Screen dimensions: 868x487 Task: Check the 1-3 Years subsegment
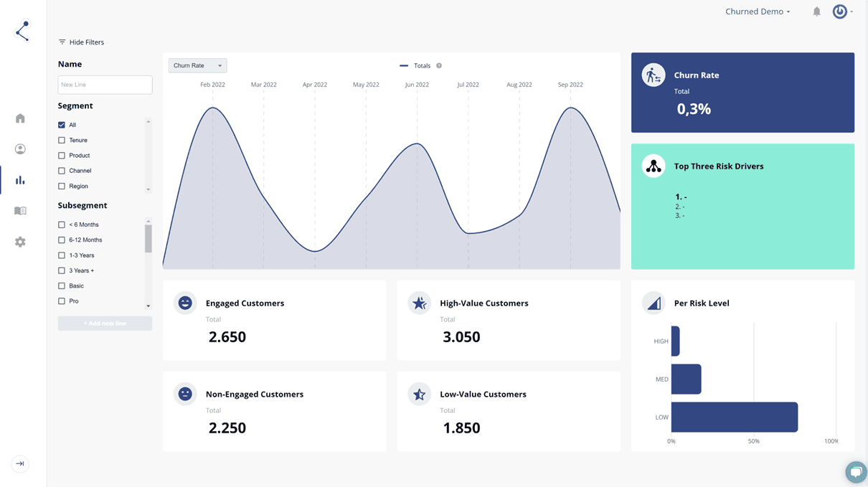[62, 255]
